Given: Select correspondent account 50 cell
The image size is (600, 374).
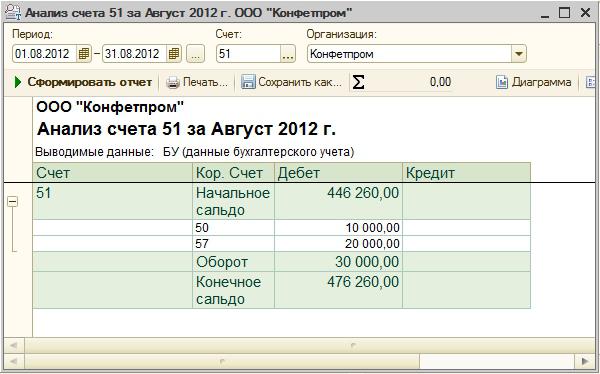Looking at the screenshot, I should (233, 228).
